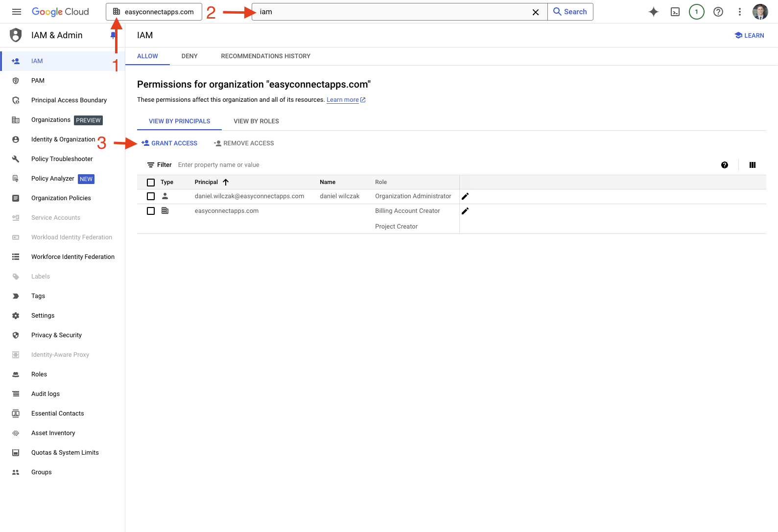This screenshot has height=532, width=778.
Task: Click the Name column header
Action: point(328,182)
